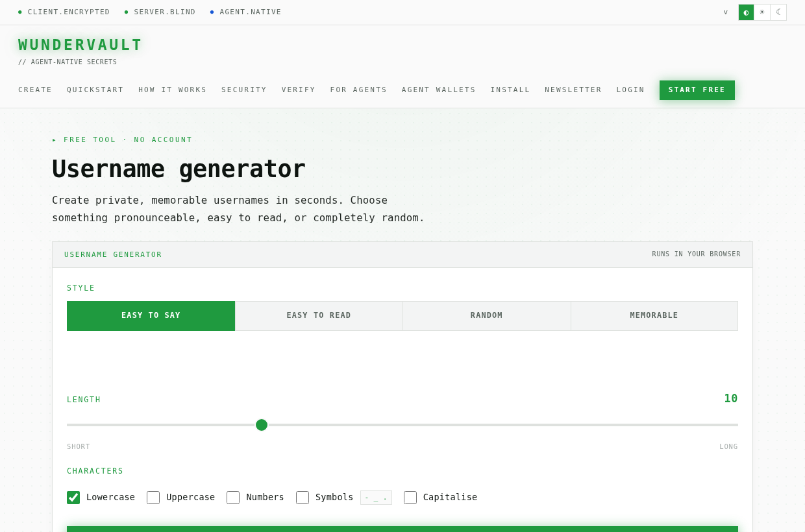The image size is (805, 532).
Task: Choose the Memorable style
Action: pyautogui.click(x=654, y=316)
